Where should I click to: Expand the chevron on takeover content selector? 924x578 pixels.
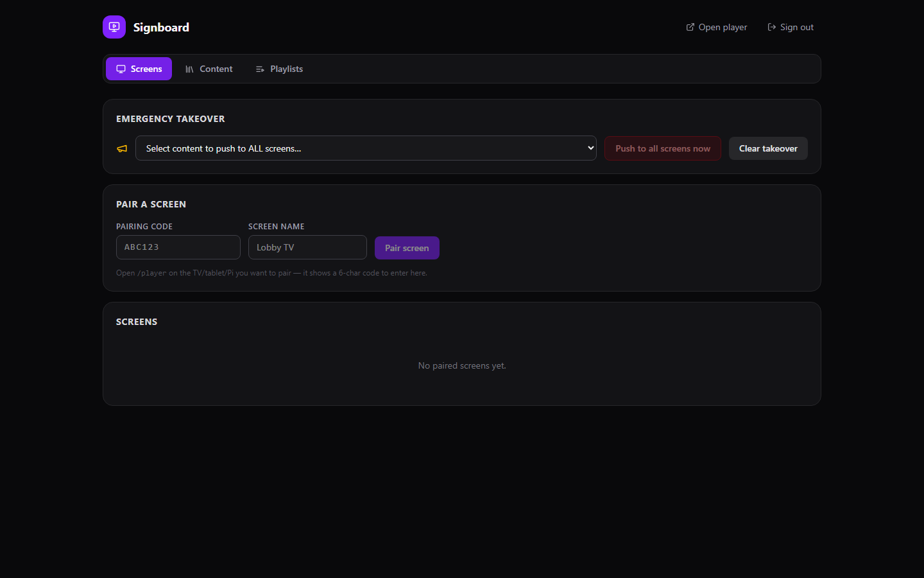[590, 148]
